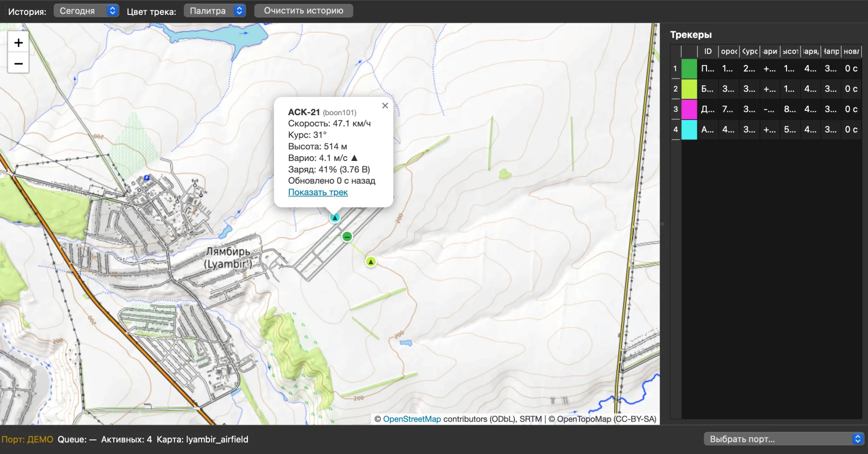Screen dimensions: 868x454
Task: Select tracker row number 2
Action: 675,89
